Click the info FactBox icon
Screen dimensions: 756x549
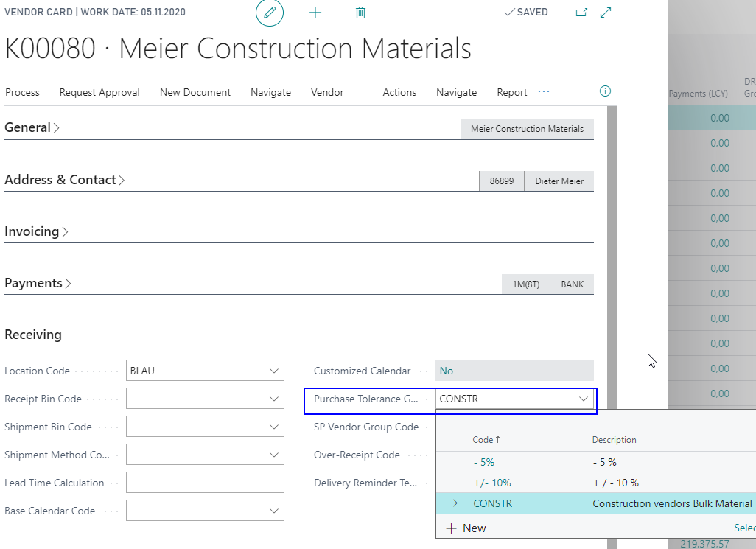click(605, 91)
